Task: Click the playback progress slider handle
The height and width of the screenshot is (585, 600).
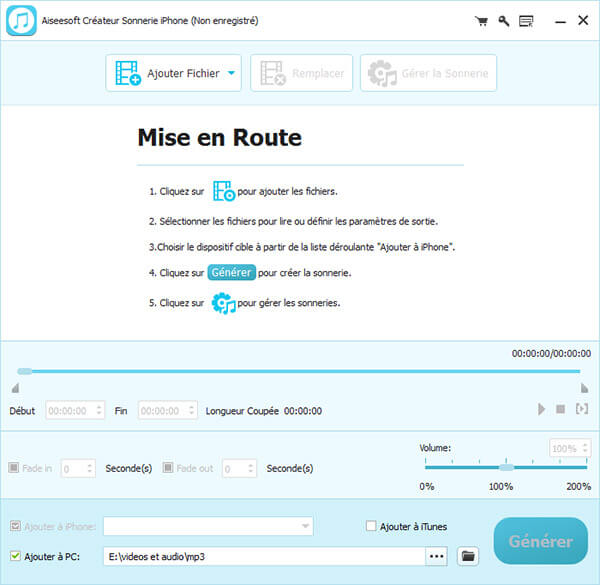Action: (x=25, y=371)
